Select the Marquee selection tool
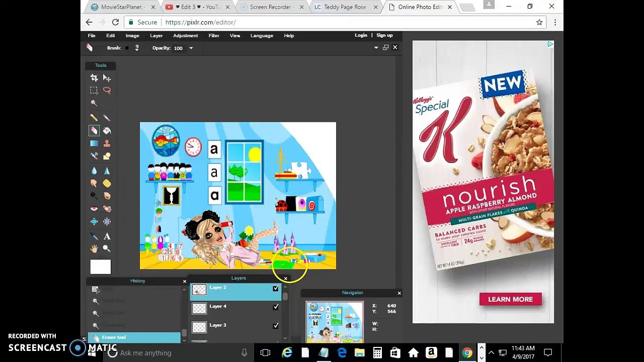The image size is (644, 362). (x=94, y=90)
